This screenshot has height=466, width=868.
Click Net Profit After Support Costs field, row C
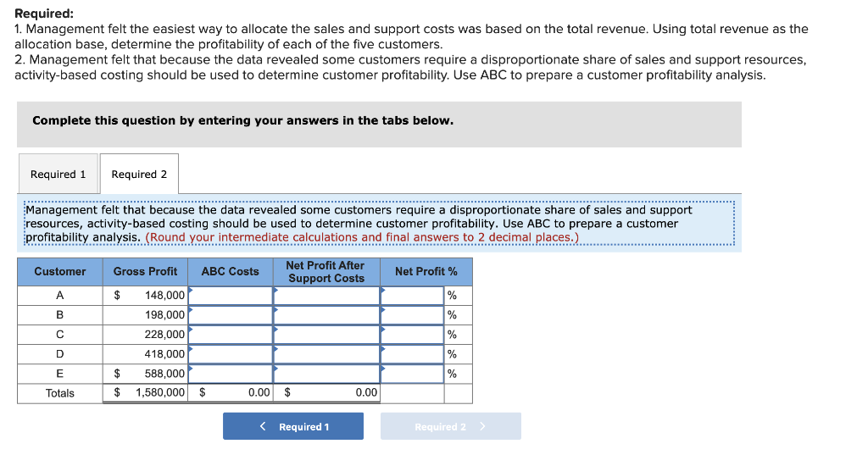tap(326, 335)
